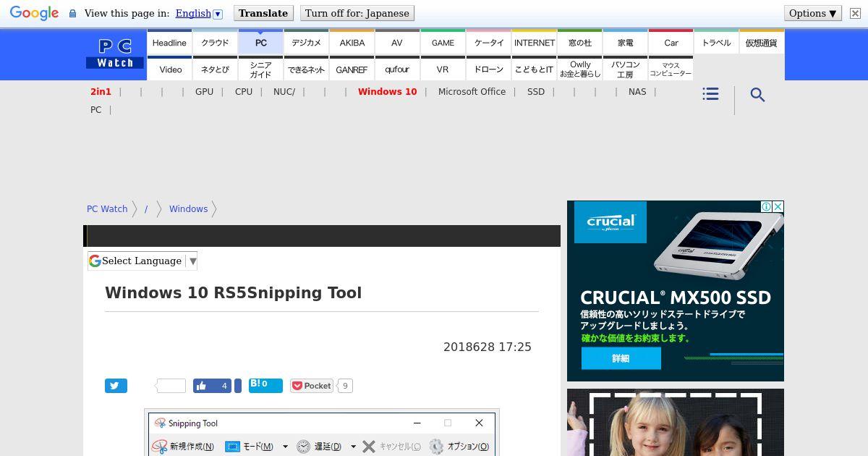The width and height of the screenshot is (868, 456).
Task: Open the パソコン工房 navigation tab
Action: tap(625, 69)
